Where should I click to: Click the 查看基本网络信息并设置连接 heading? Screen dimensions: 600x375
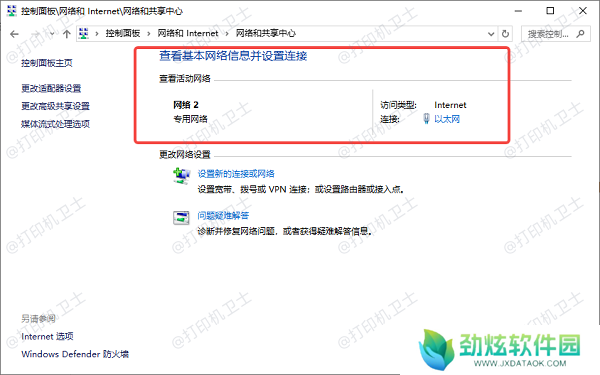click(x=233, y=56)
